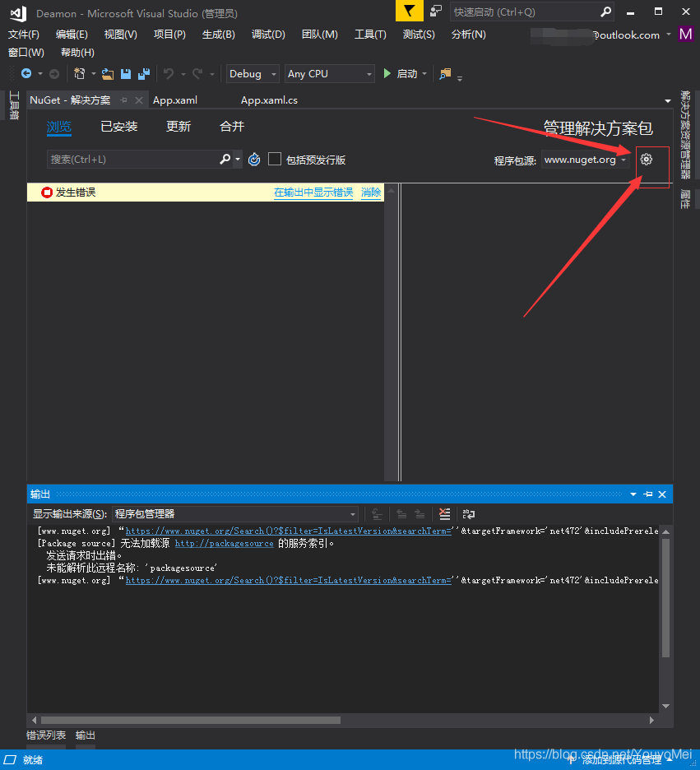Viewport: 700px width, 770px height.
Task: Expand the New Project dropdown arrow
Action: pyautogui.click(x=93, y=74)
